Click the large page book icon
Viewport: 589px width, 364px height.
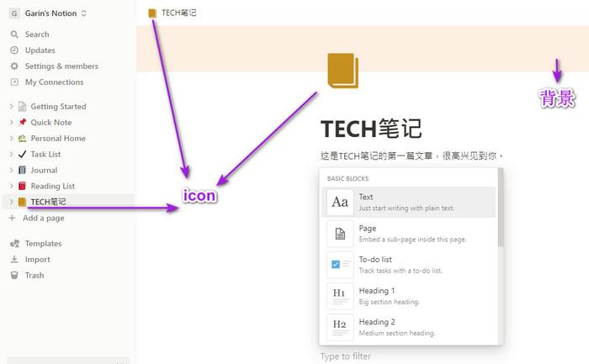pos(343,71)
